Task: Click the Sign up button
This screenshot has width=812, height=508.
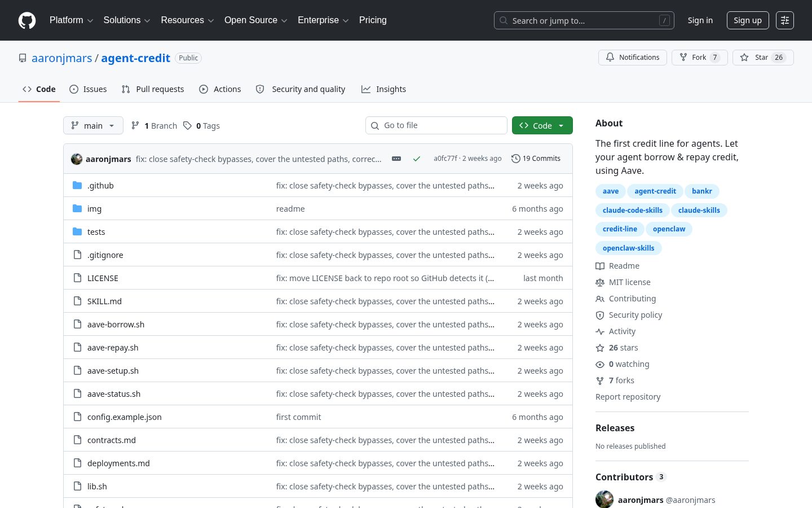Action: click(x=748, y=20)
